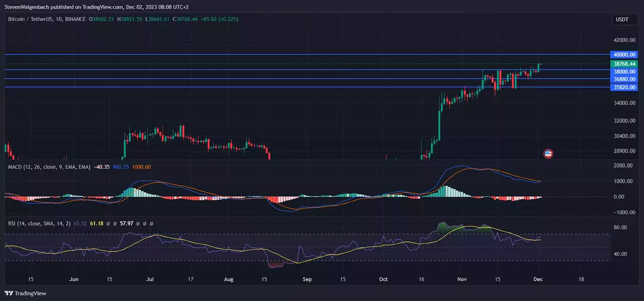This screenshot has width=644, height=301.
Task: Click the current price label 38768.44
Action: click(x=624, y=64)
